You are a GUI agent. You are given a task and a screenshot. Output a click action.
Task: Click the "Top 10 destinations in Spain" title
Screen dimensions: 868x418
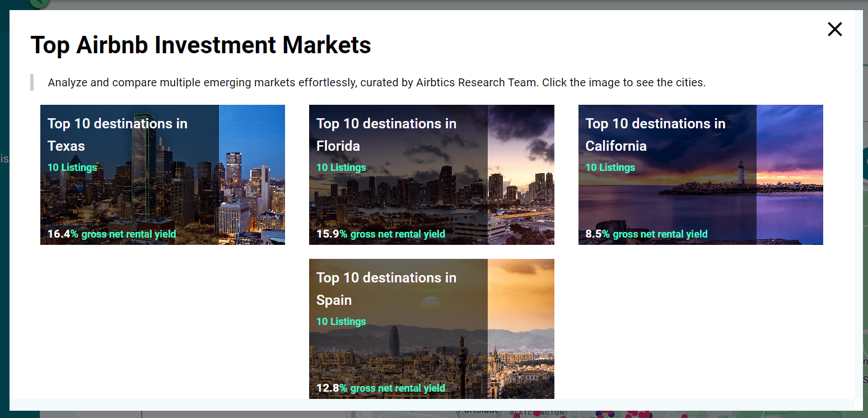(x=386, y=289)
